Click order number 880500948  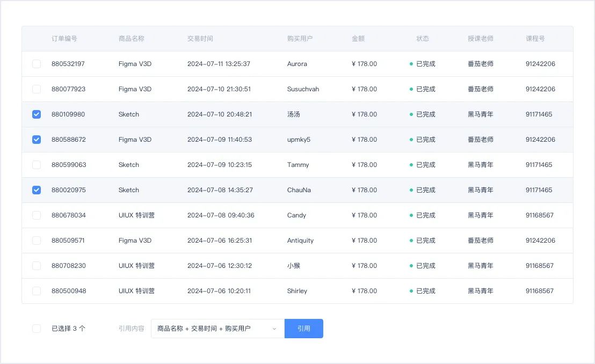point(69,291)
